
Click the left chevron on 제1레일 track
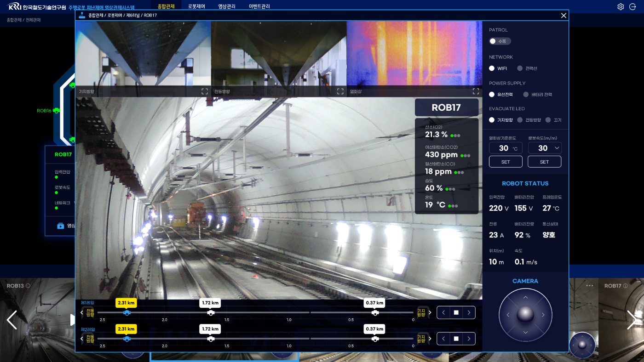(x=82, y=312)
